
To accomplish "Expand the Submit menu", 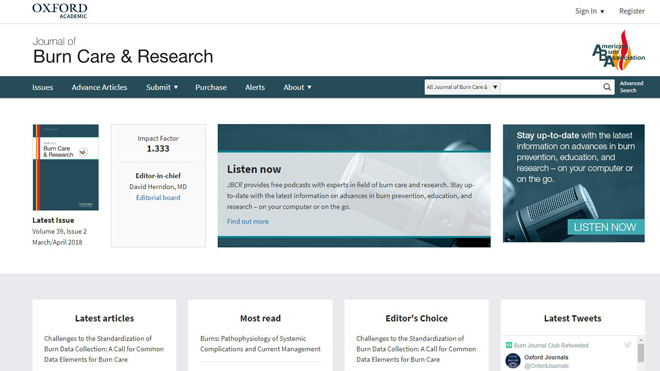I will [162, 87].
